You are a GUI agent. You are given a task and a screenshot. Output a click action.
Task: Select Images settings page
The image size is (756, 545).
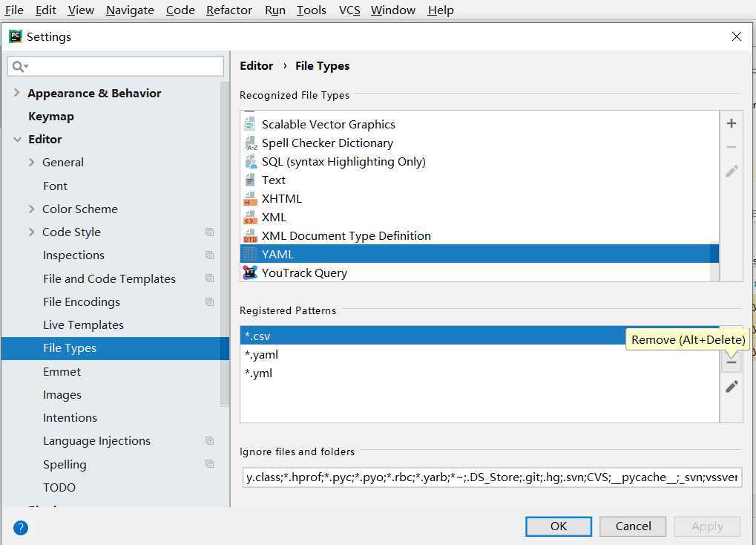click(x=62, y=395)
